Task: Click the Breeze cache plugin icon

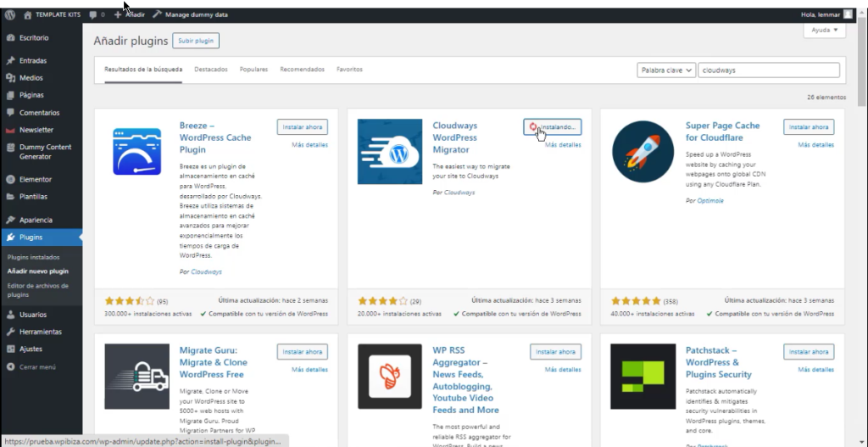Action: point(136,151)
